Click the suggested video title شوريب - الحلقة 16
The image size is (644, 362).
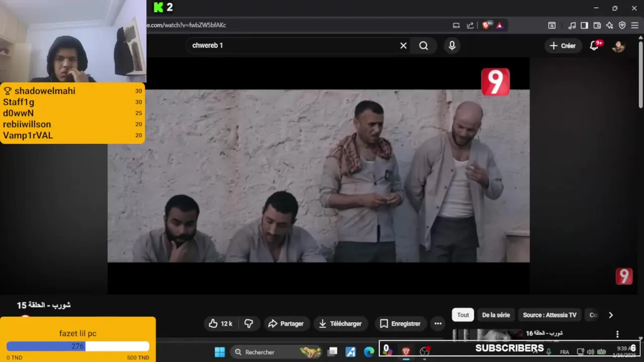pyautogui.click(x=544, y=333)
